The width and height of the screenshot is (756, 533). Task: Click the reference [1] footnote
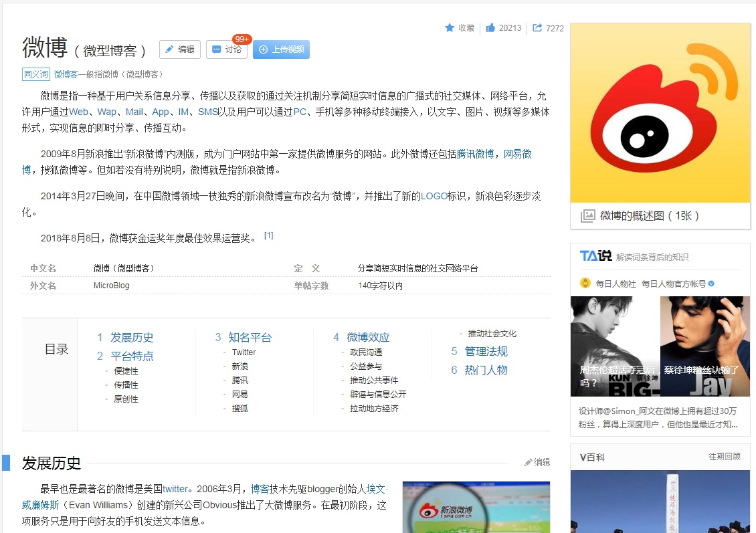268,235
